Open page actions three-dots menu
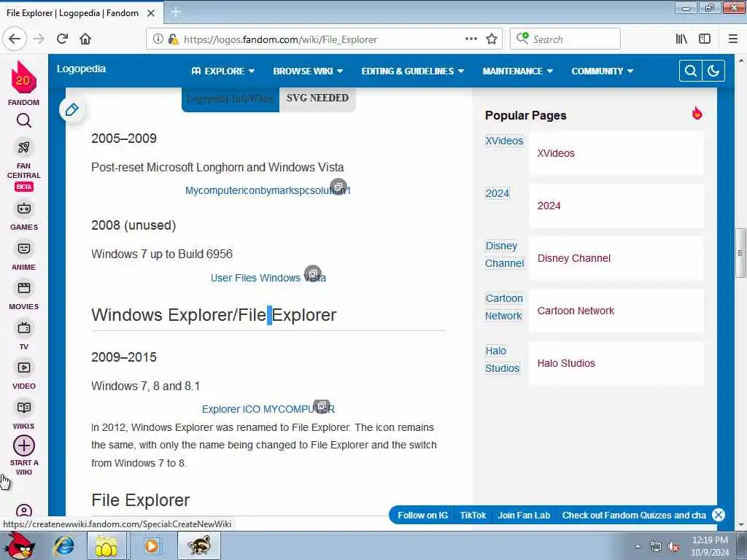This screenshot has height=560, width=747. coord(471,39)
